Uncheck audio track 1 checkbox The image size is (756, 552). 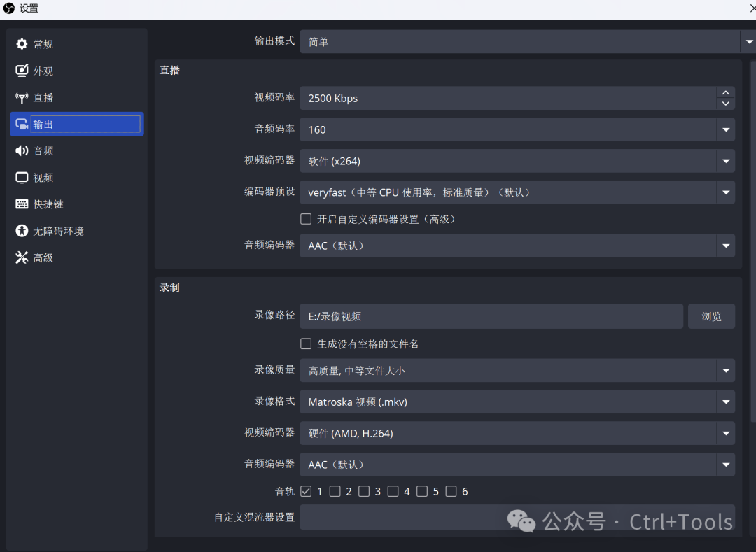[306, 491]
